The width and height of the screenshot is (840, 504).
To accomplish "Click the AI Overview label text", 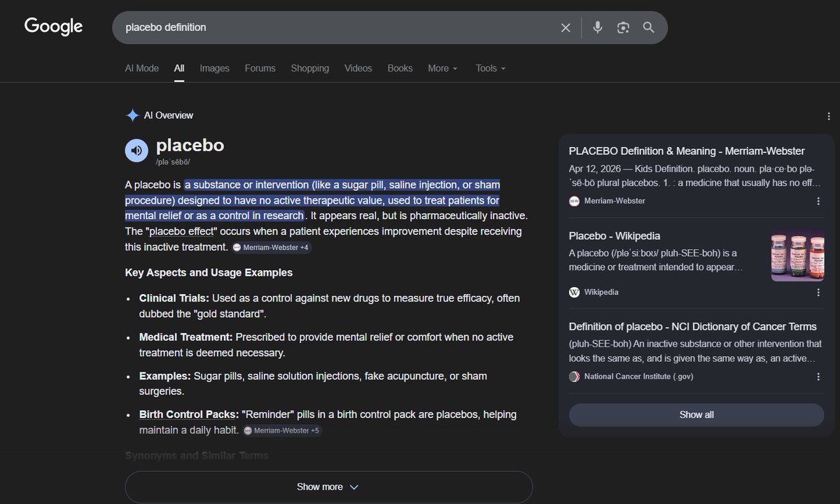I will click(x=169, y=115).
